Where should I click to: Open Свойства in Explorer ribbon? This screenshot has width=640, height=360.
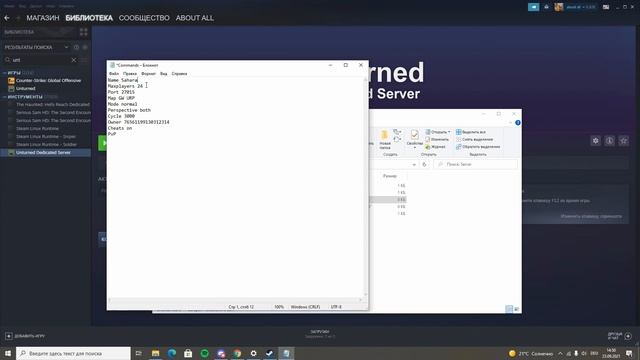pyautogui.click(x=414, y=140)
